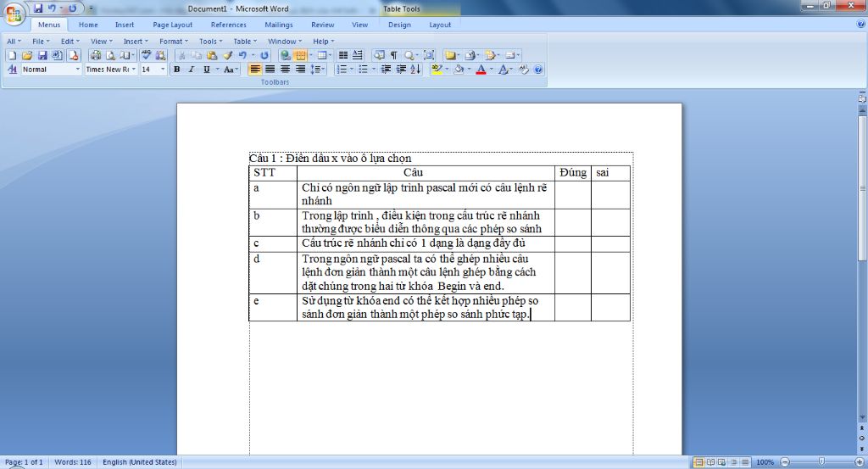
Task: Select the Format Painter brush icon
Action: tap(227, 55)
